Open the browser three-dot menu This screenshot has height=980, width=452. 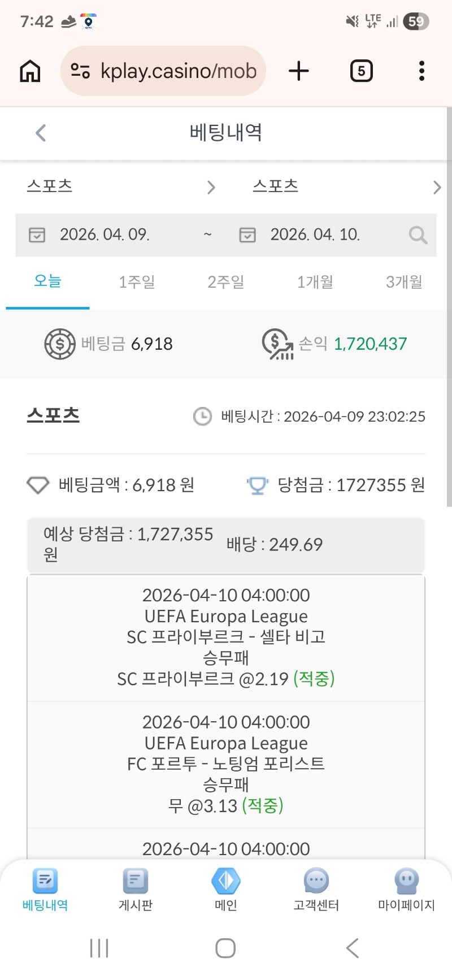(421, 71)
